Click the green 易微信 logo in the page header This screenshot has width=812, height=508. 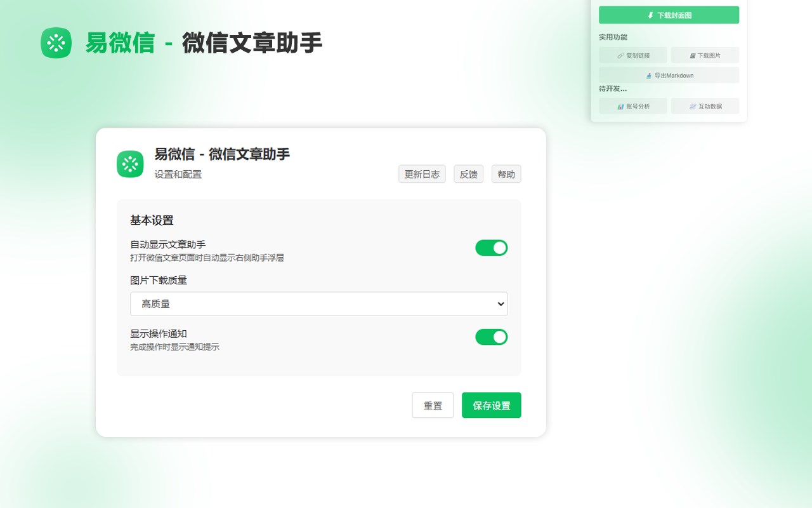click(56, 43)
